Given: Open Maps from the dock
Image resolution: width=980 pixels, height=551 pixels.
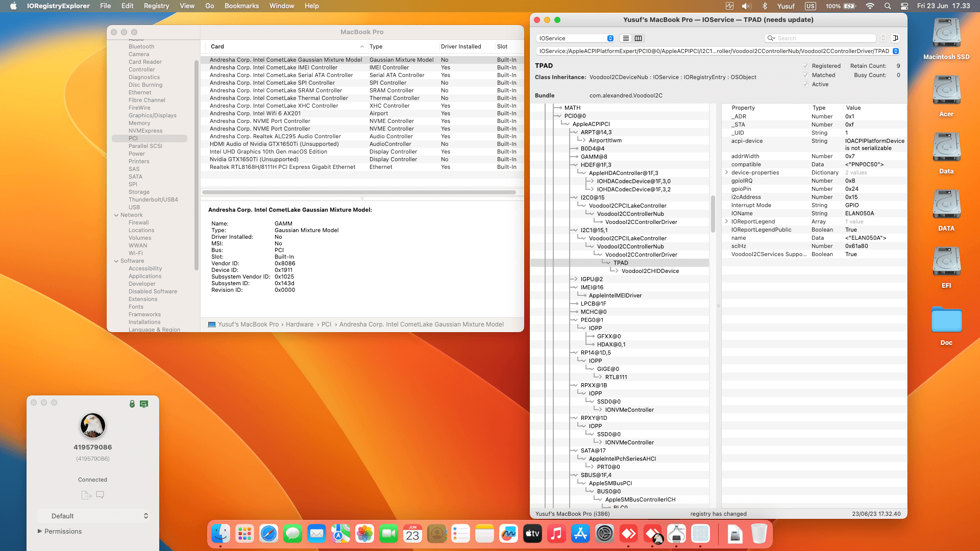Looking at the screenshot, I should 340,534.
